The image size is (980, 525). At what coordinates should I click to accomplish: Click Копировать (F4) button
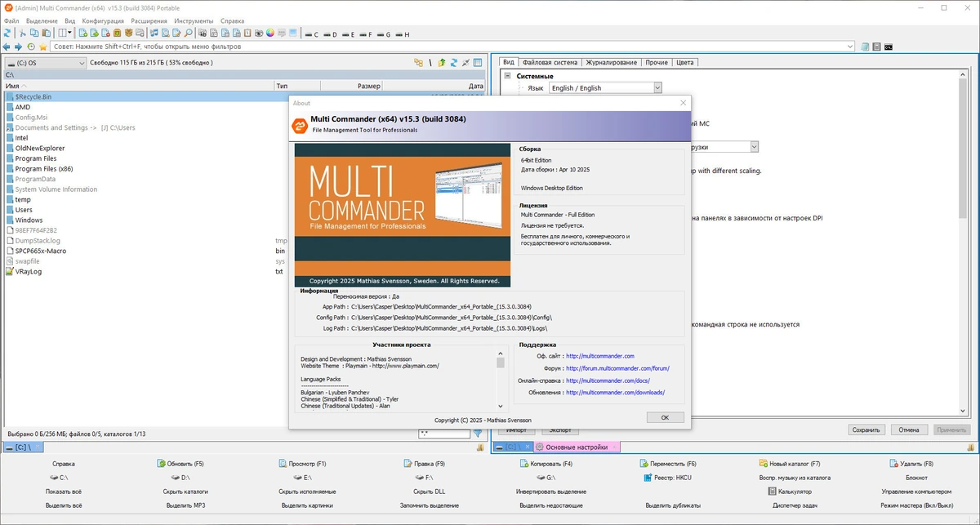tap(545, 464)
